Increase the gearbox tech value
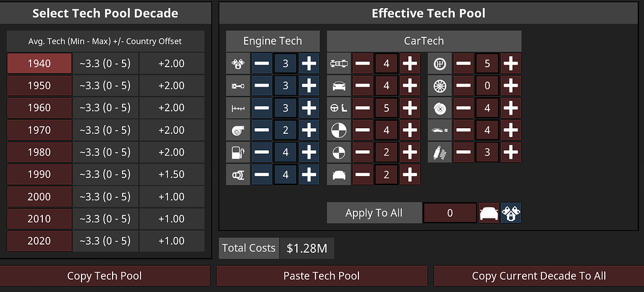This screenshot has height=292, width=644. [511, 64]
